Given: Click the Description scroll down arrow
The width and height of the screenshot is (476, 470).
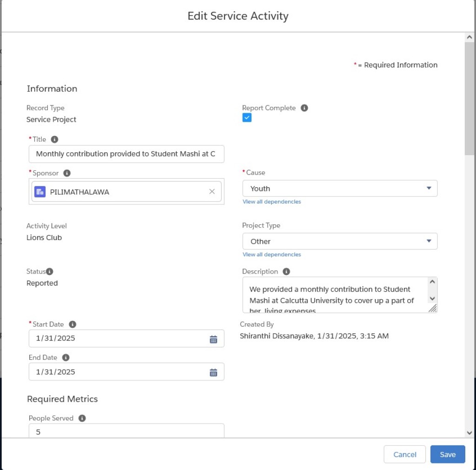Looking at the screenshot, I should [432, 299].
